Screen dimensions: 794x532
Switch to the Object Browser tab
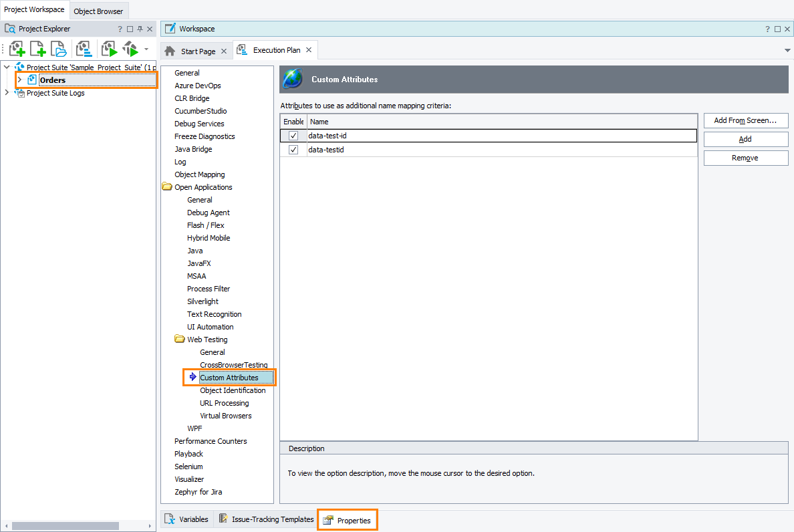(x=98, y=11)
